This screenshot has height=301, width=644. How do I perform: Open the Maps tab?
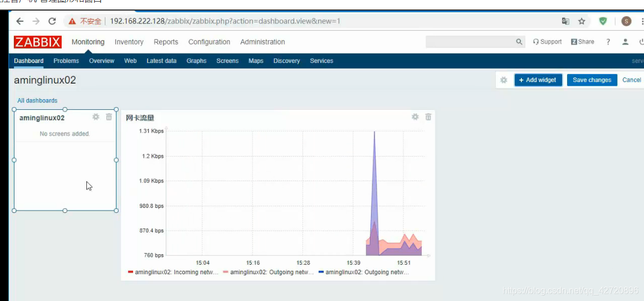(x=256, y=61)
